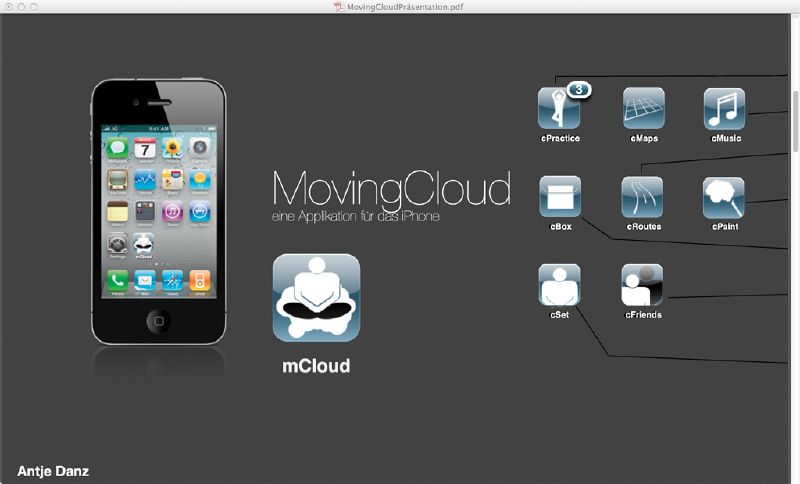Click the cRoutes label text

click(x=643, y=226)
